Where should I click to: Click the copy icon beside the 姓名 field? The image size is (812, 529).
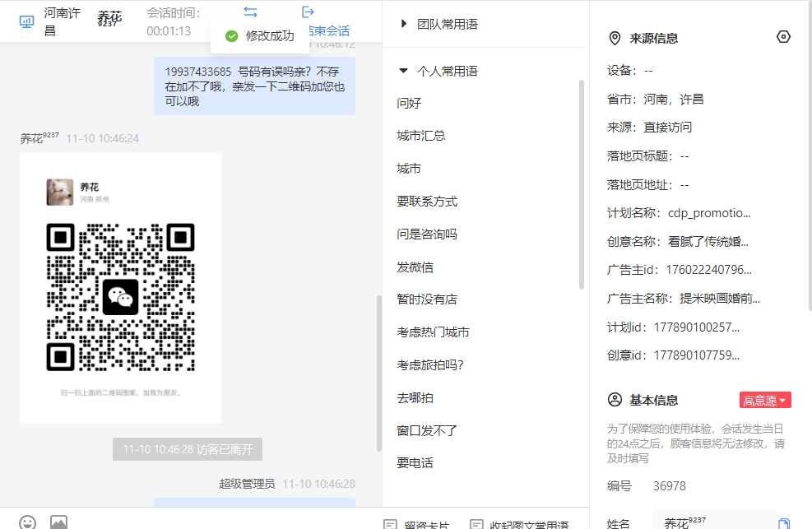(784, 523)
